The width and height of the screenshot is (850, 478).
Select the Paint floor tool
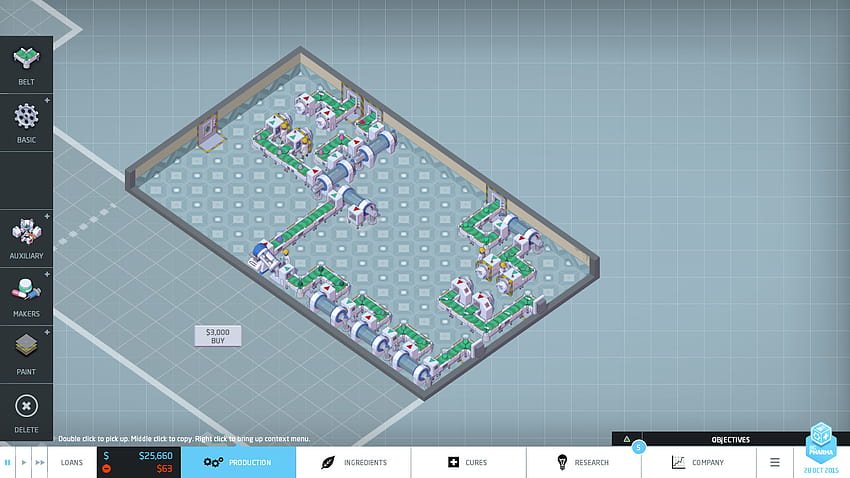click(26, 354)
